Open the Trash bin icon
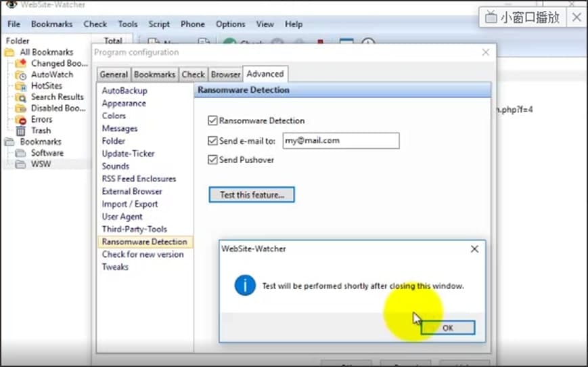This screenshot has width=588, height=367. point(20,131)
